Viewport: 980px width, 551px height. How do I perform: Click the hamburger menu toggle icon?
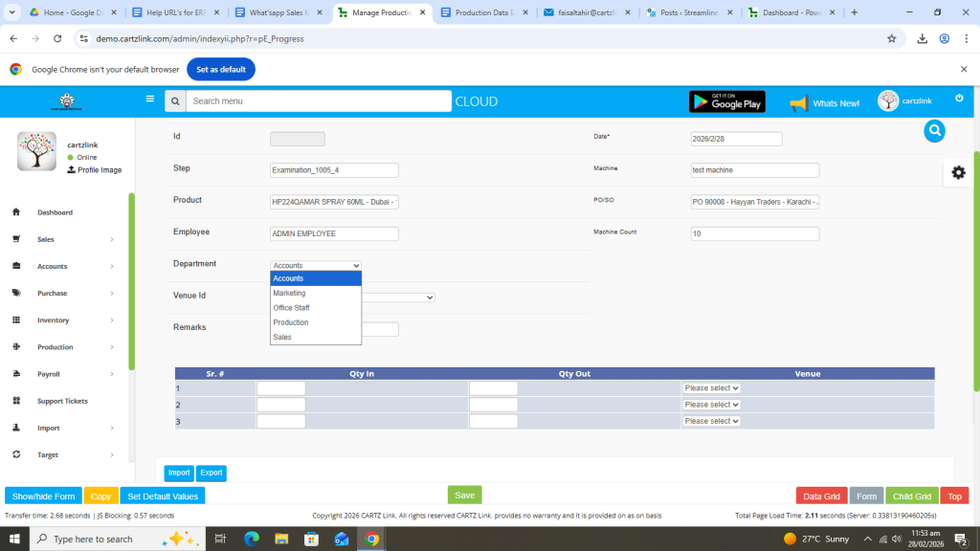(149, 99)
